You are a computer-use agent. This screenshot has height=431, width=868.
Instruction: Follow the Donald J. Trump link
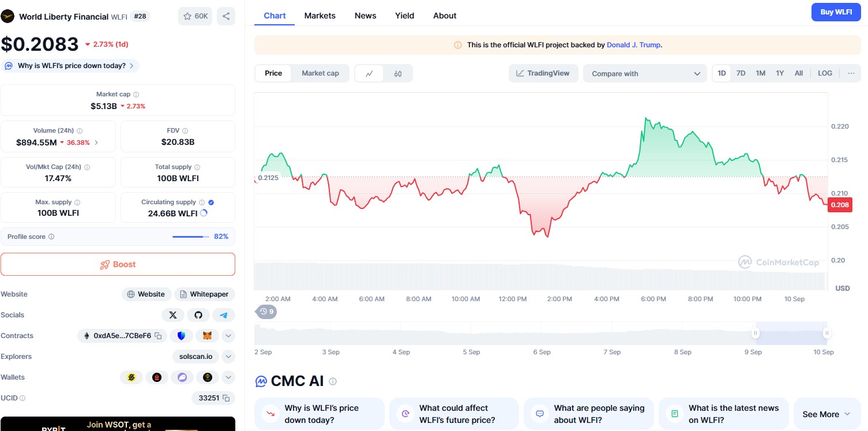point(634,44)
